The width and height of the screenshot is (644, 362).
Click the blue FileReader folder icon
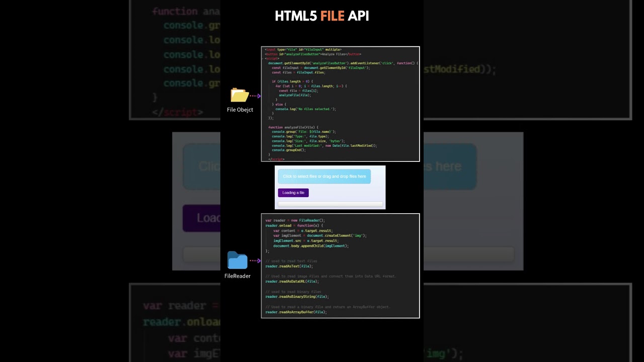237,260
